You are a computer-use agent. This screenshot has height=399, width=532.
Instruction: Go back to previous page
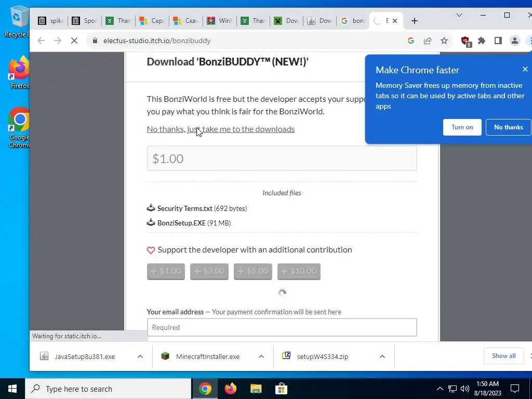[x=41, y=41]
